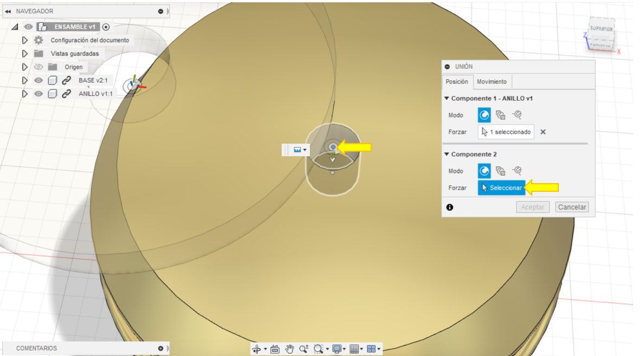The width and height of the screenshot is (644, 356).
Task: Open the Zoom Window dropdown arrow
Action: (x=327, y=349)
